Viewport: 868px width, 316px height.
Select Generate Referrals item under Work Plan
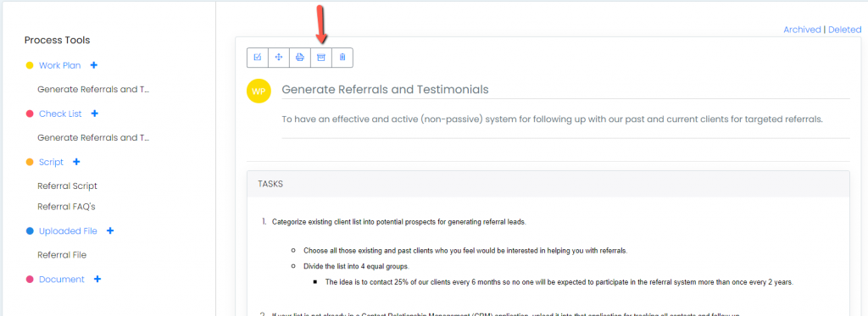click(x=94, y=89)
